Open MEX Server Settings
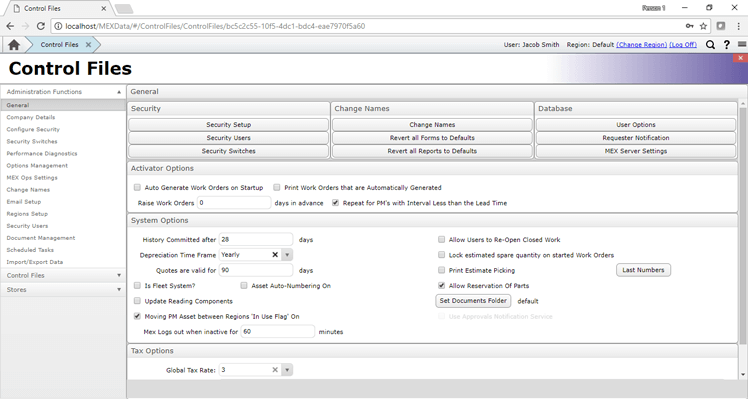 tap(636, 151)
